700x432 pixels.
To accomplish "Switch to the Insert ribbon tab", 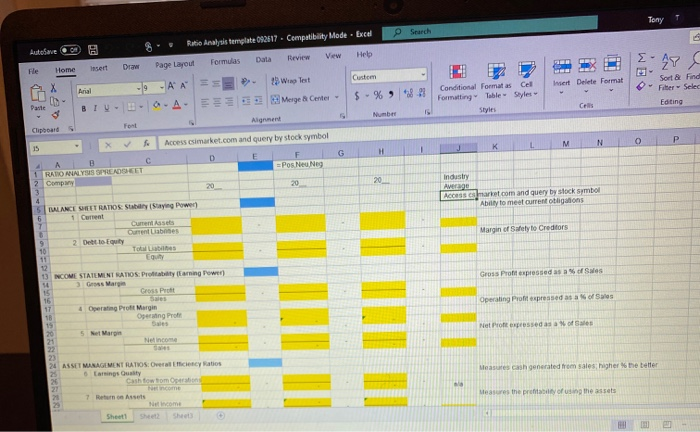I will coord(99,68).
